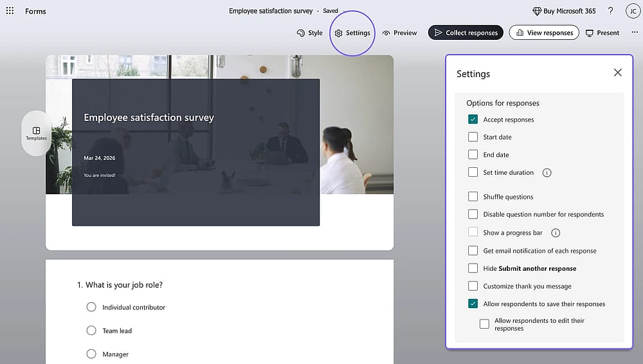Click the Forms home label
This screenshot has height=364, width=643.
pos(35,11)
